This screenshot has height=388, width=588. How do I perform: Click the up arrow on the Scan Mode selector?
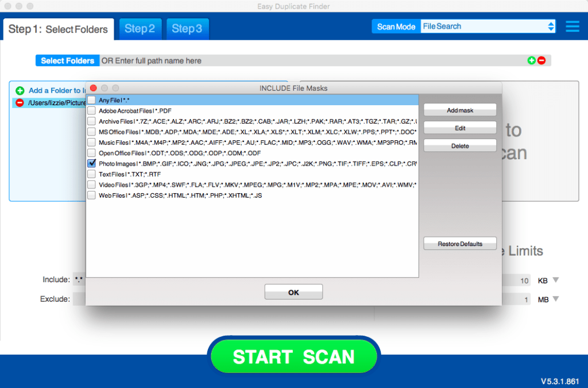tap(551, 24)
